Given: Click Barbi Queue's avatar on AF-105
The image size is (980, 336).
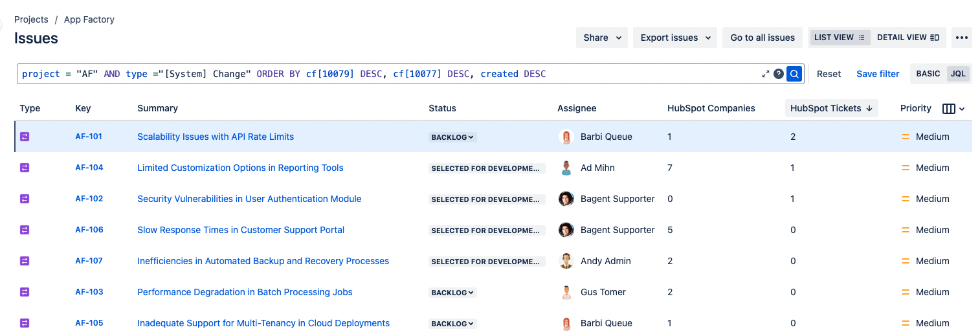Looking at the screenshot, I should pos(566,323).
